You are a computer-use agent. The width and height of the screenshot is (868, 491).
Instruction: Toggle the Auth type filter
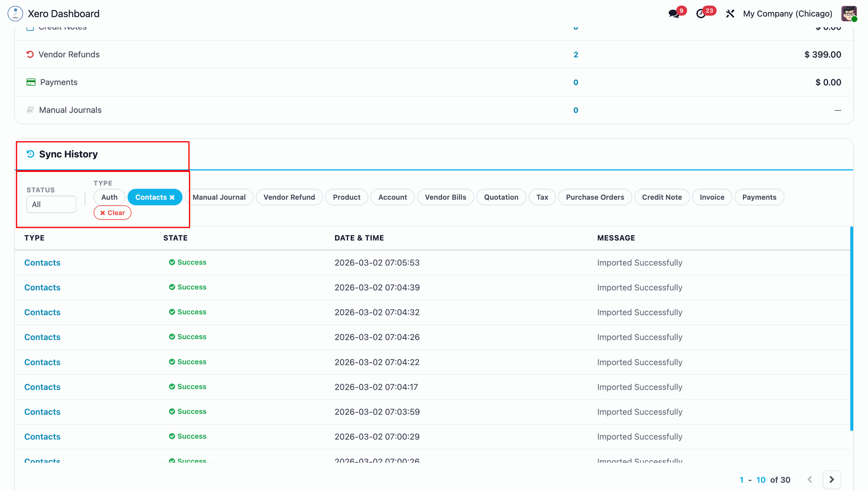pyautogui.click(x=109, y=197)
